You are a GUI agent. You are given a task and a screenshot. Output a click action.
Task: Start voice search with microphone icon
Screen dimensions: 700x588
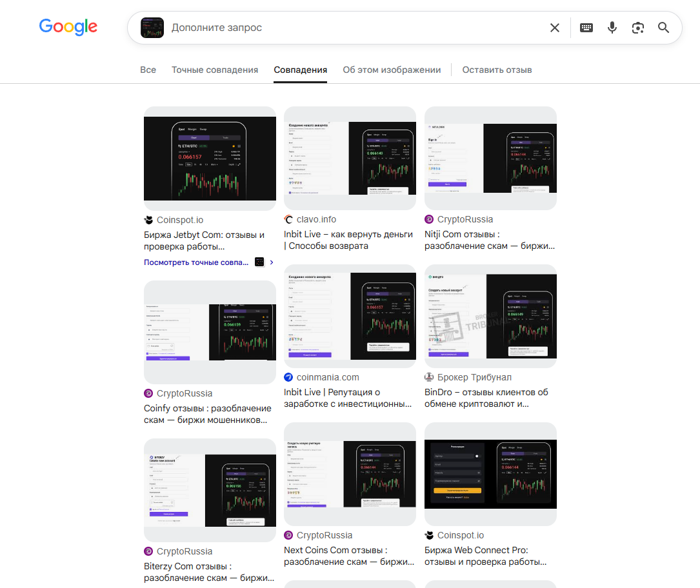click(x=612, y=28)
